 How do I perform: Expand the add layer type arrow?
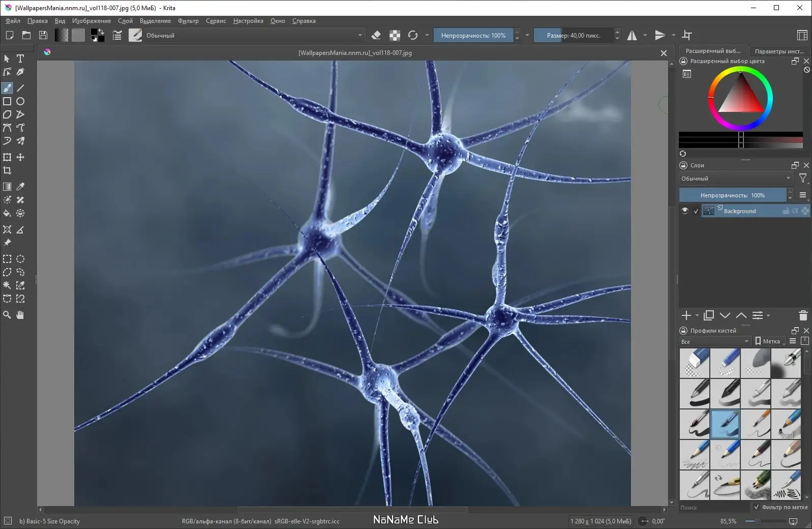[697, 315]
